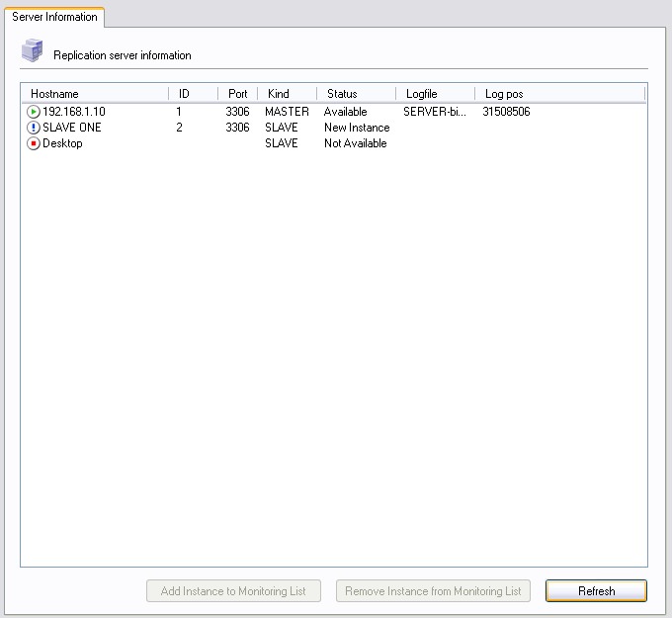Image resolution: width=672 pixels, height=618 pixels.
Task: Click the New Instance status cell
Action: coord(357,128)
